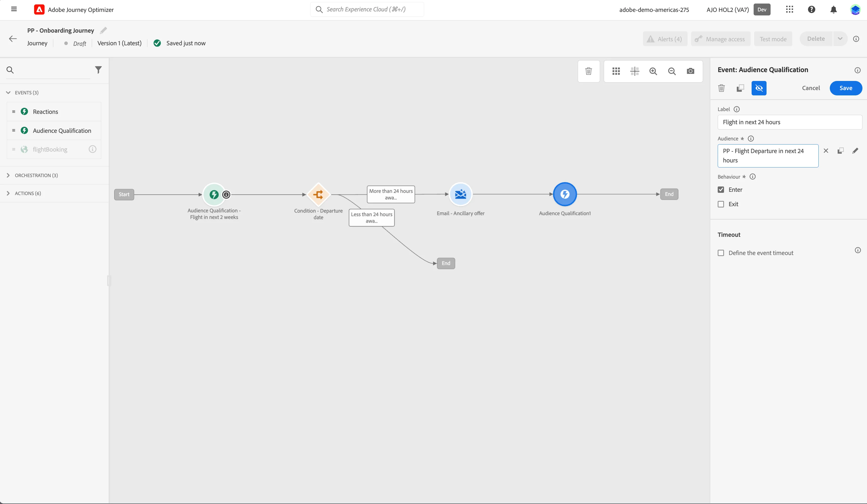Viewport: 867px width, 504px height.
Task: Zoom out on the canvas
Action: pyautogui.click(x=672, y=71)
